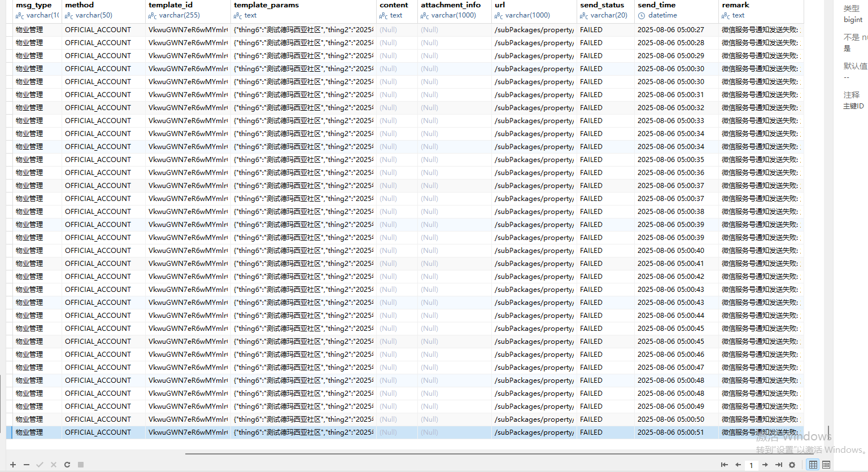Viewport: 868px width, 472px height.
Task: Jump to the last page of results
Action: point(778,465)
